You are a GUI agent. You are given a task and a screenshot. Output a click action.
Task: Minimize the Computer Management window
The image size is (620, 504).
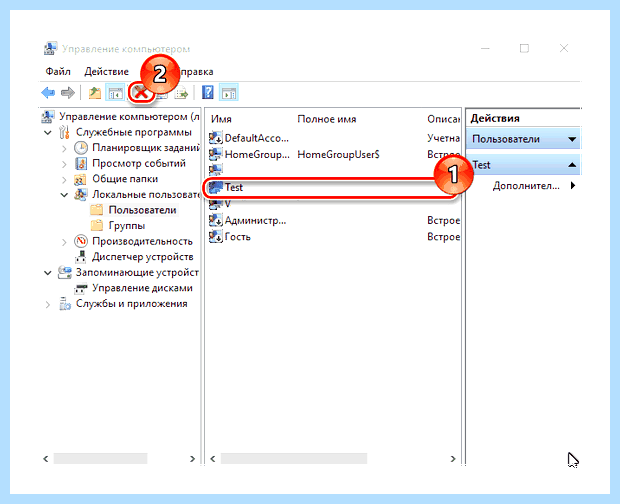coord(485,48)
